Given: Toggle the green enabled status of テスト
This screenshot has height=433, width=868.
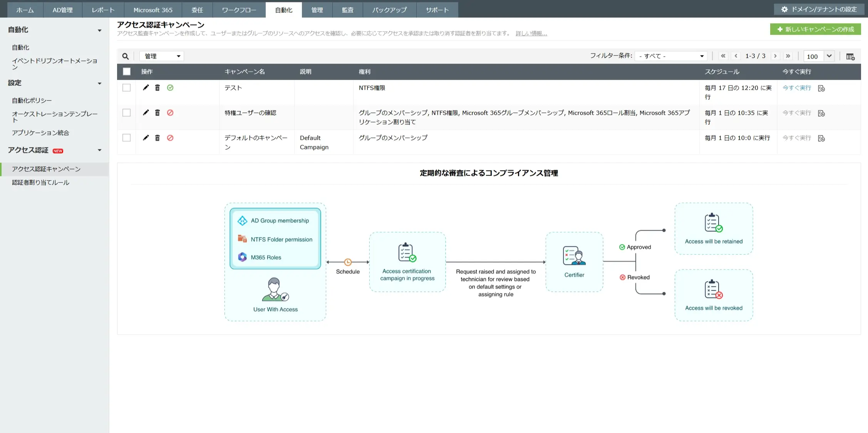Looking at the screenshot, I should pos(170,88).
